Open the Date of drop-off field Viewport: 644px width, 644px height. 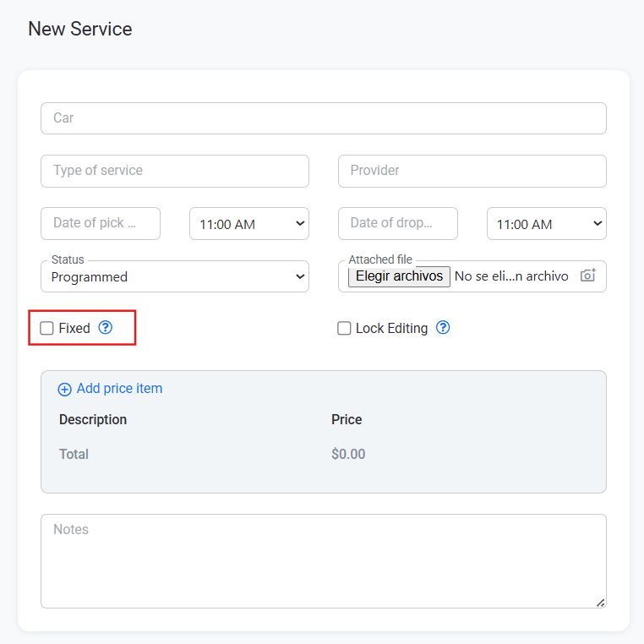pos(398,223)
